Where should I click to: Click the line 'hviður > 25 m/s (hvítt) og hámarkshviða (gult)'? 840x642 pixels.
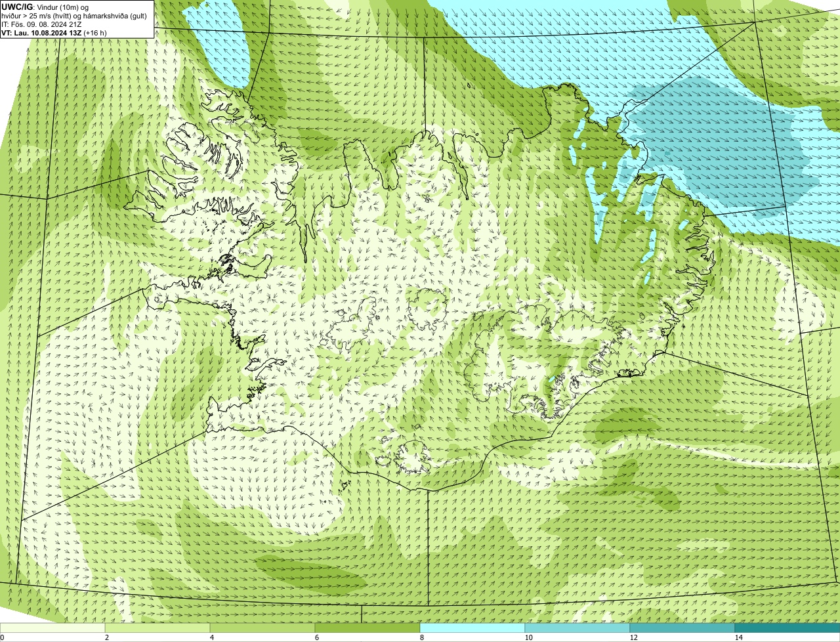click(x=74, y=15)
